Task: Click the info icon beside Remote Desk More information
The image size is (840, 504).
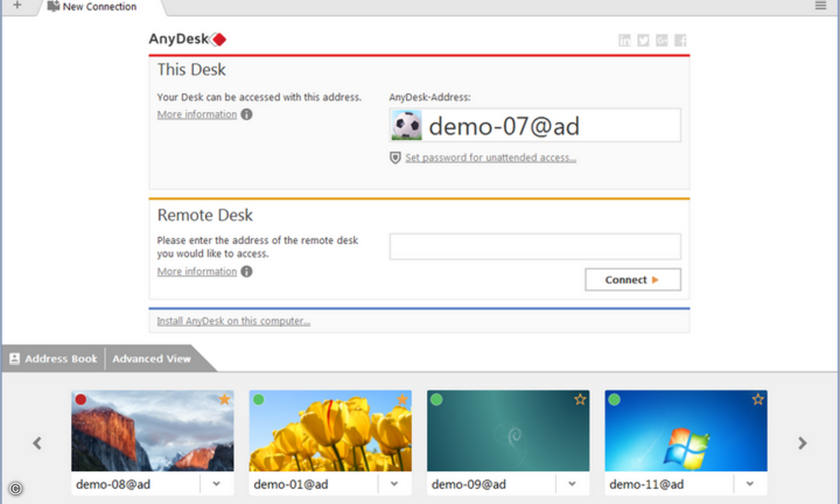Action: coord(246,272)
